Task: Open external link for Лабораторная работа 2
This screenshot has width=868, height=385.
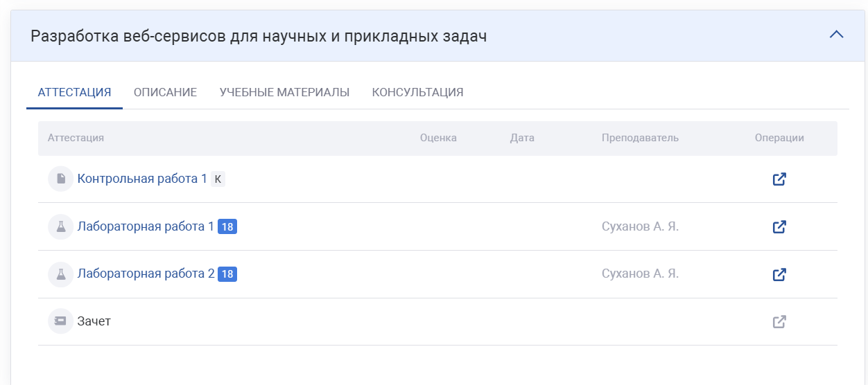Action: point(779,275)
